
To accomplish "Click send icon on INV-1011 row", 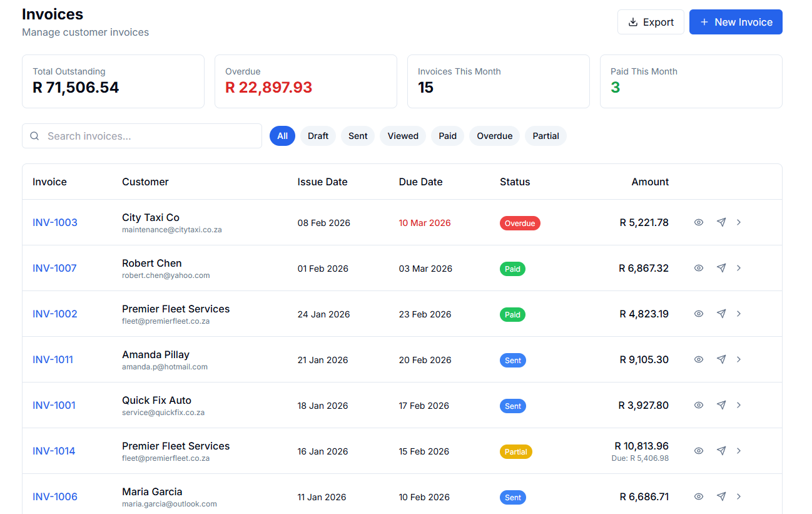I will click(721, 359).
